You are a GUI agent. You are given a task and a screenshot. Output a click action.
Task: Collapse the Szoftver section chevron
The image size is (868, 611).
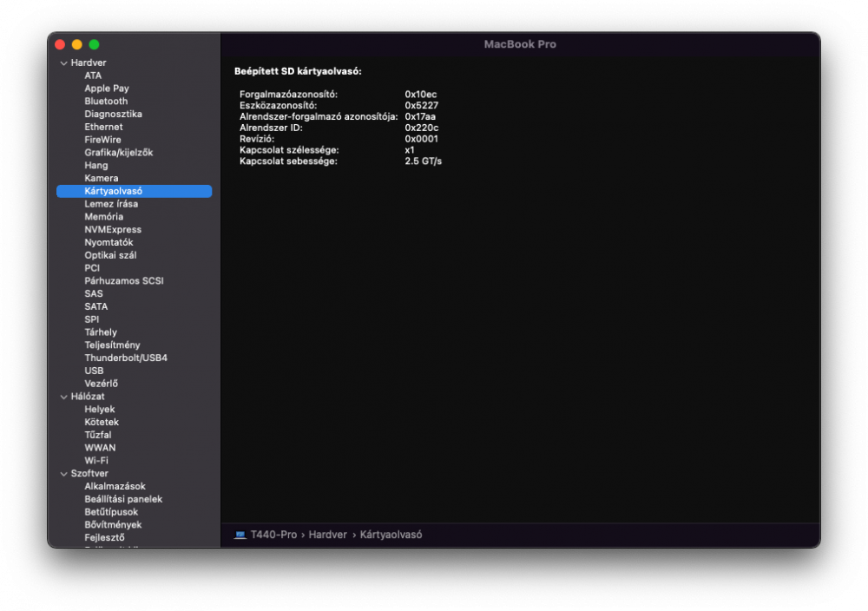pos(63,474)
